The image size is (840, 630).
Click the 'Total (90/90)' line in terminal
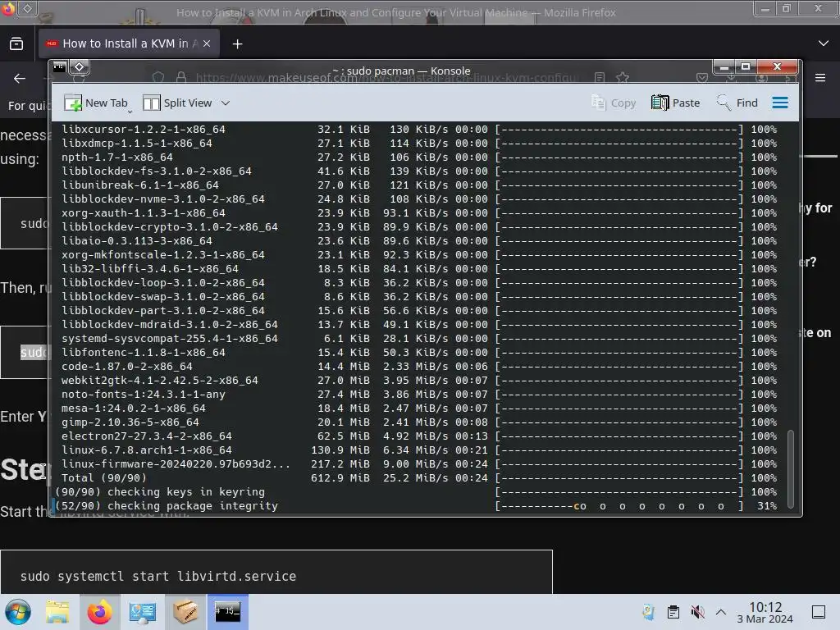419,478
